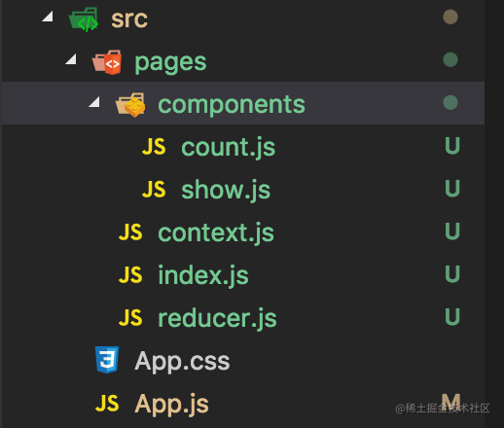Open App.css in the editor
The height and width of the screenshot is (428, 504).
(182, 362)
